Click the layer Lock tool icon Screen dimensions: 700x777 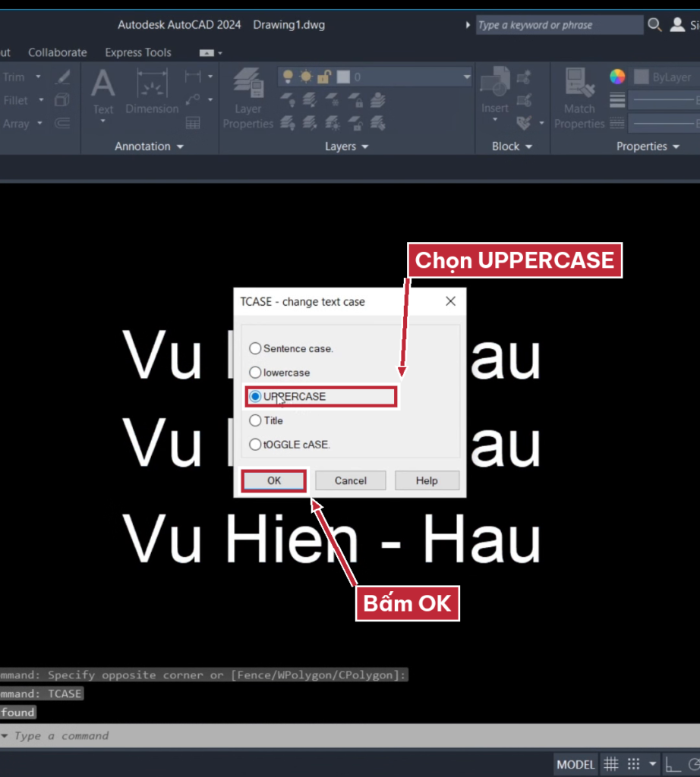pyautogui.click(x=355, y=99)
